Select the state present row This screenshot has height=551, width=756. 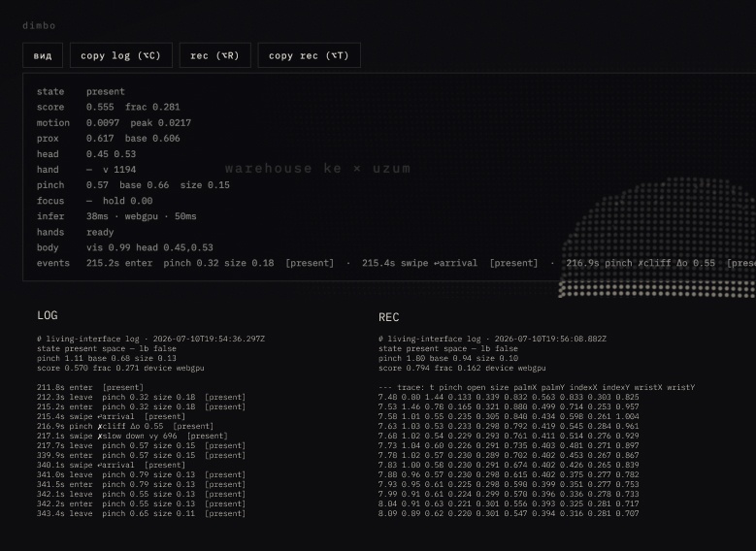81,91
